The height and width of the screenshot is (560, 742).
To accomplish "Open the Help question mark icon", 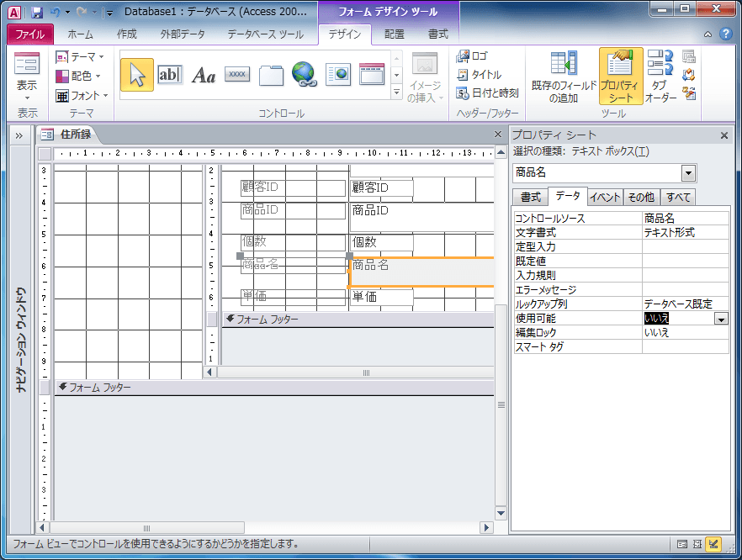I will (725, 34).
